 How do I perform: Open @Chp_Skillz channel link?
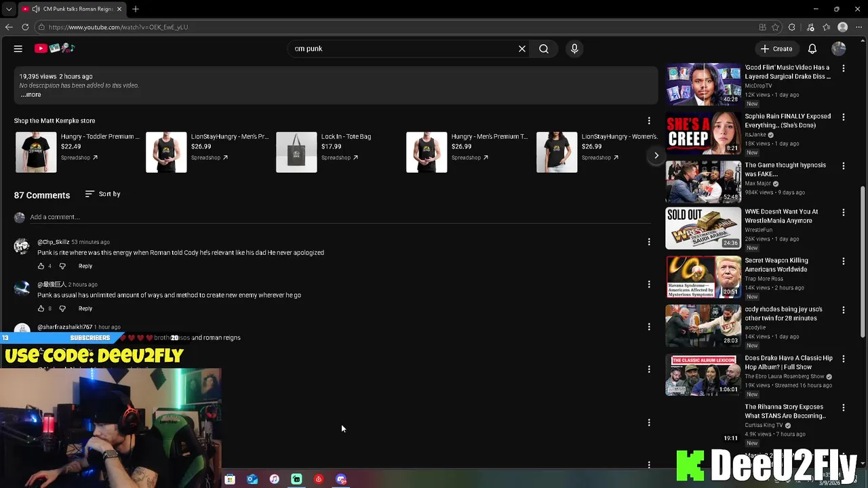tap(53, 242)
